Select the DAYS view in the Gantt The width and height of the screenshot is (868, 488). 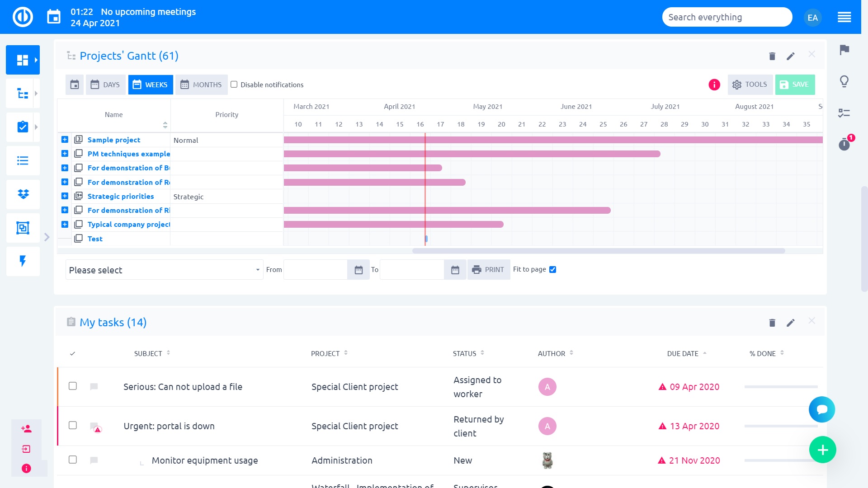105,84
